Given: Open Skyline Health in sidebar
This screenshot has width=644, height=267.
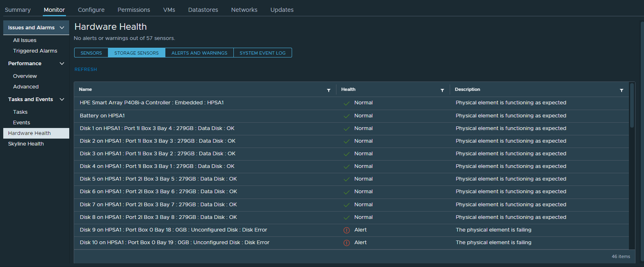Looking at the screenshot, I should click(26, 144).
